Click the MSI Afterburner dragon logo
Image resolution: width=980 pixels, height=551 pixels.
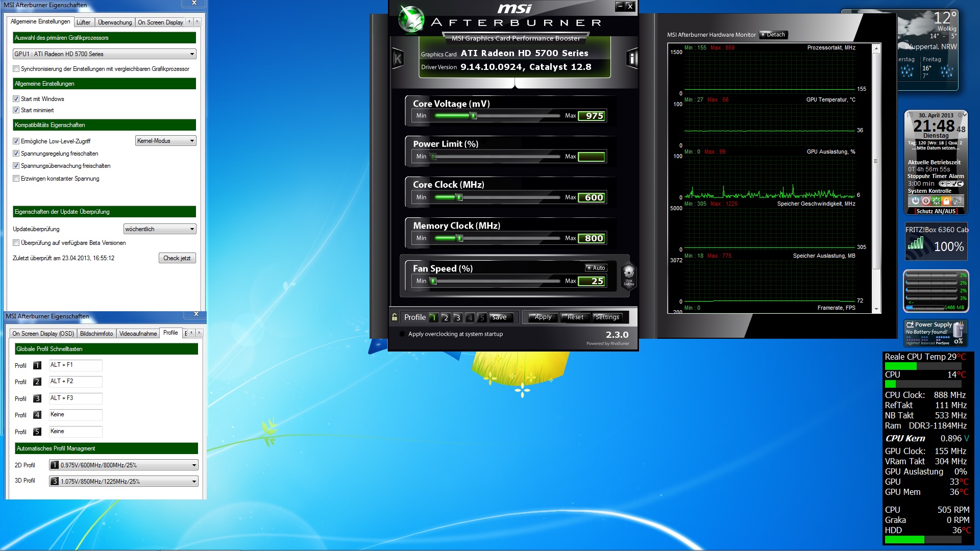pos(411,19)
